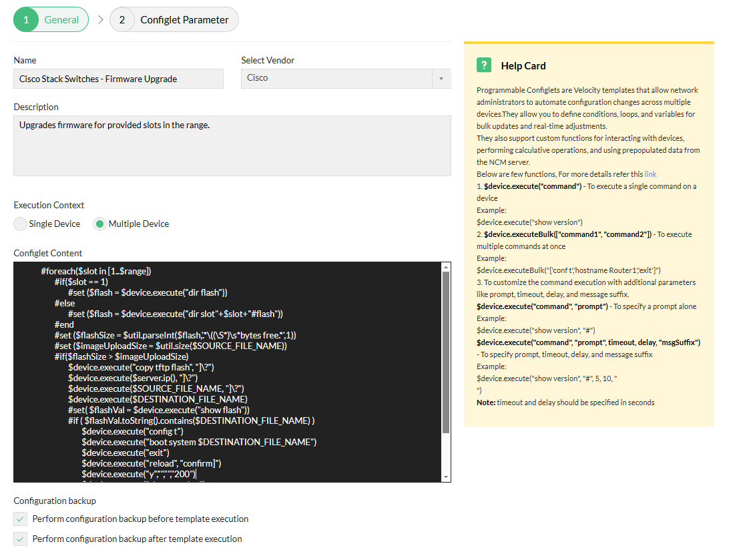Uncheck backup after template execution
Image resolution: width=743 pixels, height=560 pixels.
pos(19,539)
